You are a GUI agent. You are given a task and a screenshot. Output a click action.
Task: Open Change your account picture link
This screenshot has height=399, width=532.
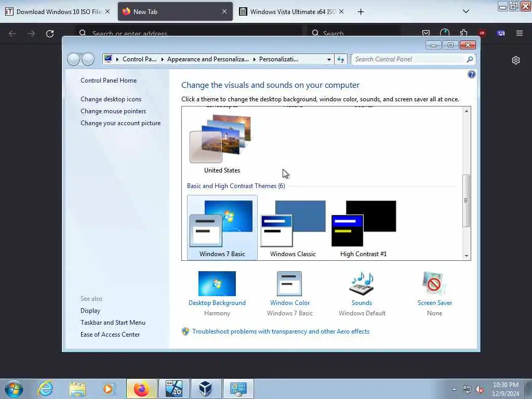121,123
